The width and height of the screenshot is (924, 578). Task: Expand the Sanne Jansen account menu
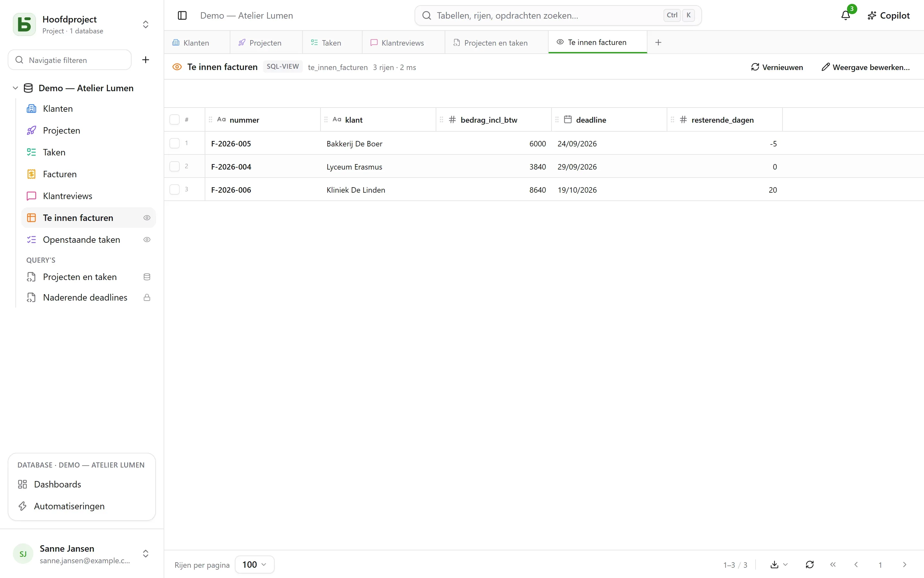(145, 554)
